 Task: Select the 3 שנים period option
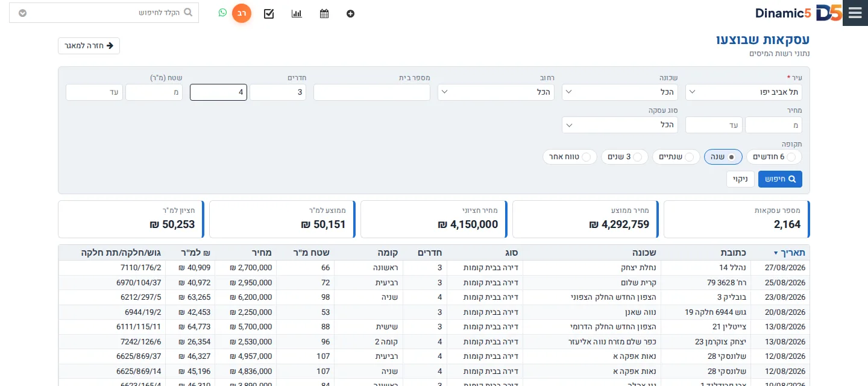pyautogui.click(x=625, y=157)
